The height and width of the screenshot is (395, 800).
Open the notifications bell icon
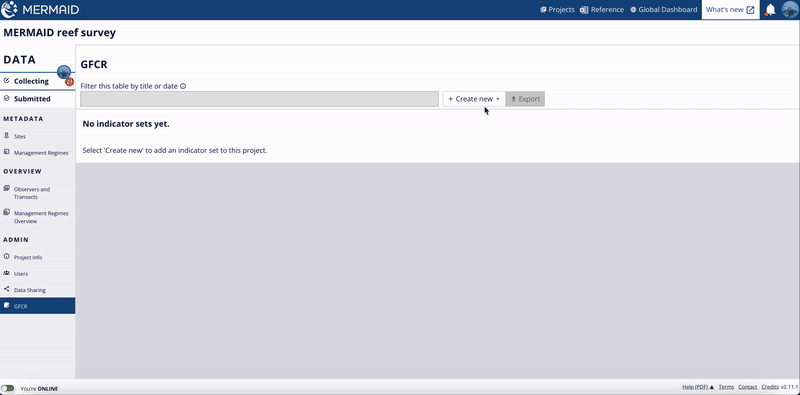[x=770, y=10]
